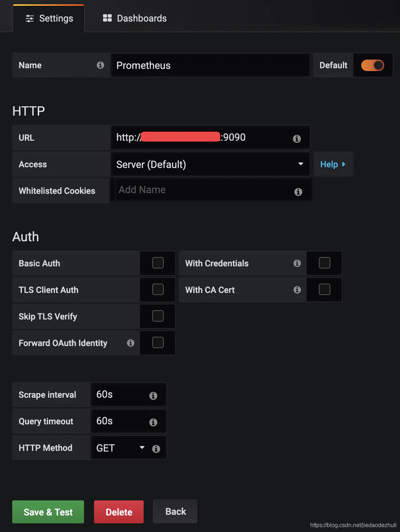Enable the With Credentials checkbox
The width and height of the screenshot is (400, 532).
click(x=325, y=263)
